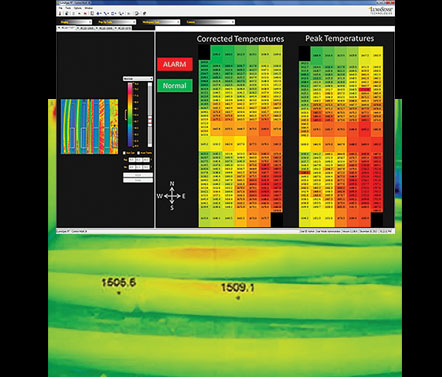
Task: Click the thermometer icon in the toolbar
Action: click(60, 13)
